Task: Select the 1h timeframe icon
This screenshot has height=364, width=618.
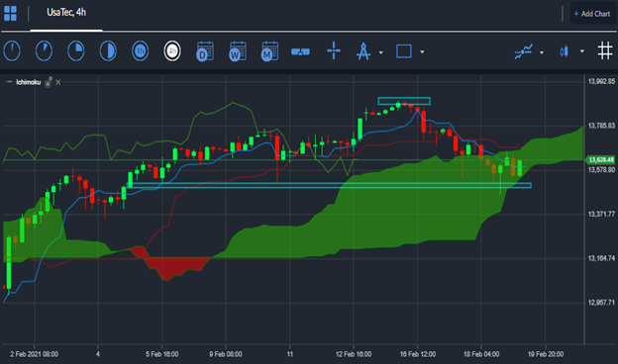Action: (140, 51)
